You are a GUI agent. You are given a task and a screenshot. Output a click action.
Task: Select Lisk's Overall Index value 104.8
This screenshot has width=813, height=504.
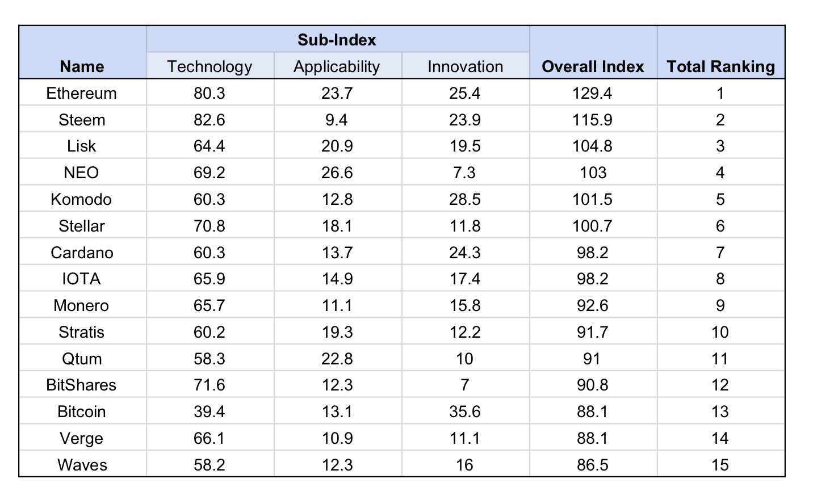point(593,146)
